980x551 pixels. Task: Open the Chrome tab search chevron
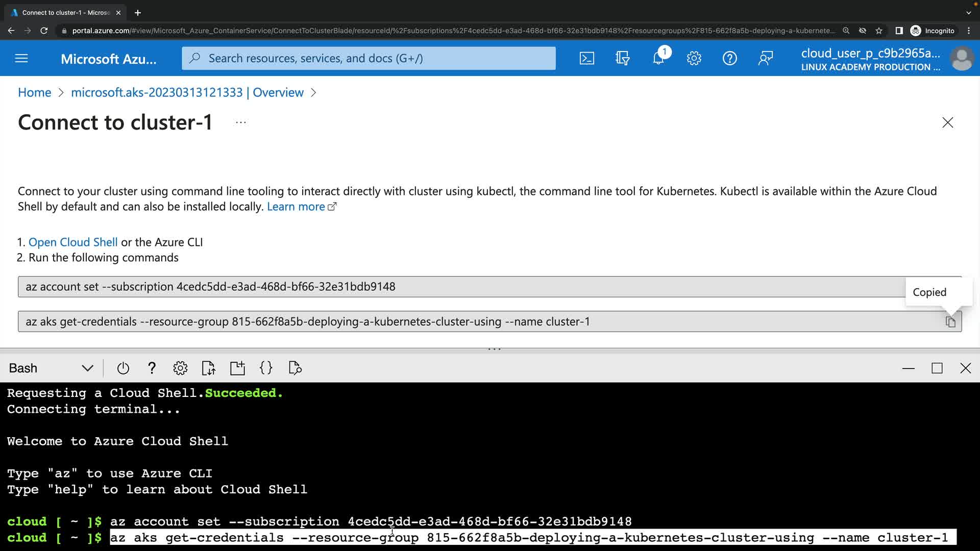(968, 13)
